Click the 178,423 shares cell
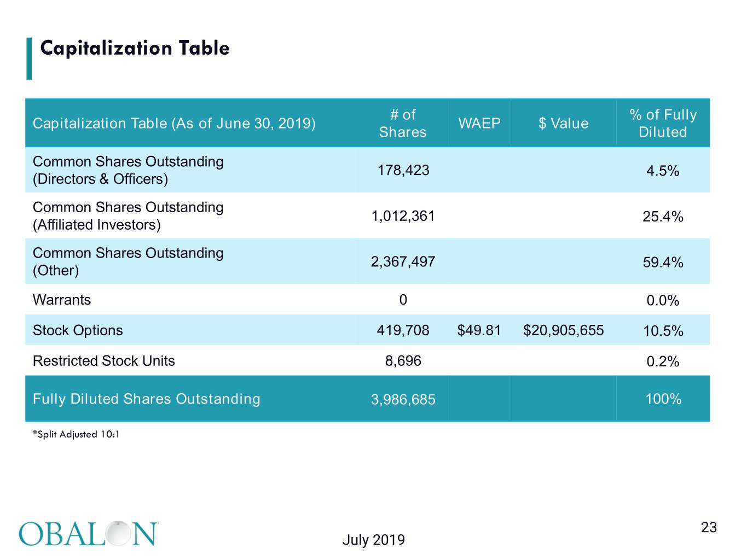 403,170
